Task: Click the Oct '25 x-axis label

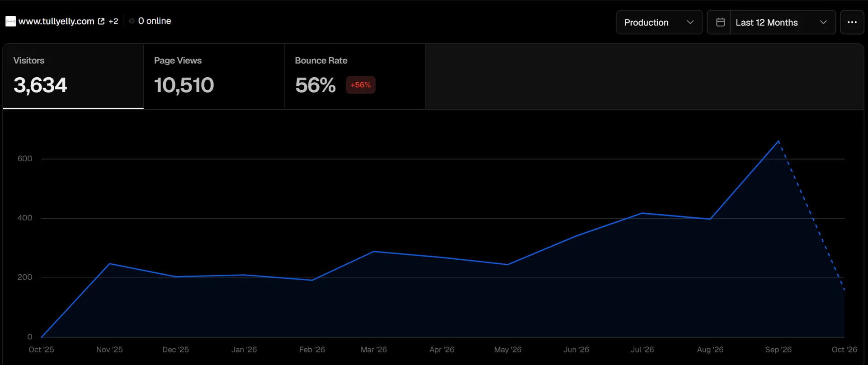Action: 41,350
